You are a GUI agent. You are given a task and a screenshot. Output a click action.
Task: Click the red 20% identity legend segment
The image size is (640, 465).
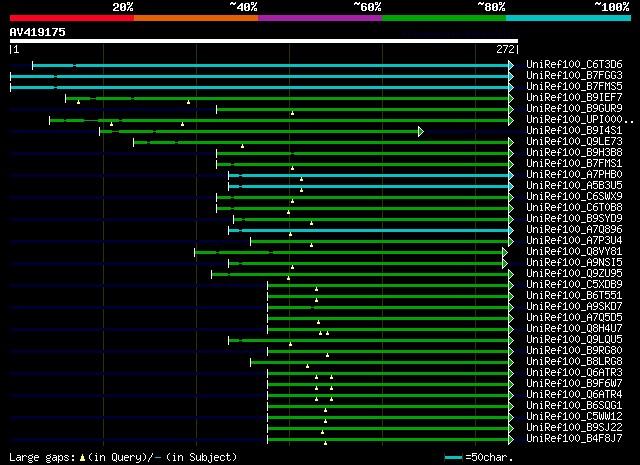click(72, 18)
